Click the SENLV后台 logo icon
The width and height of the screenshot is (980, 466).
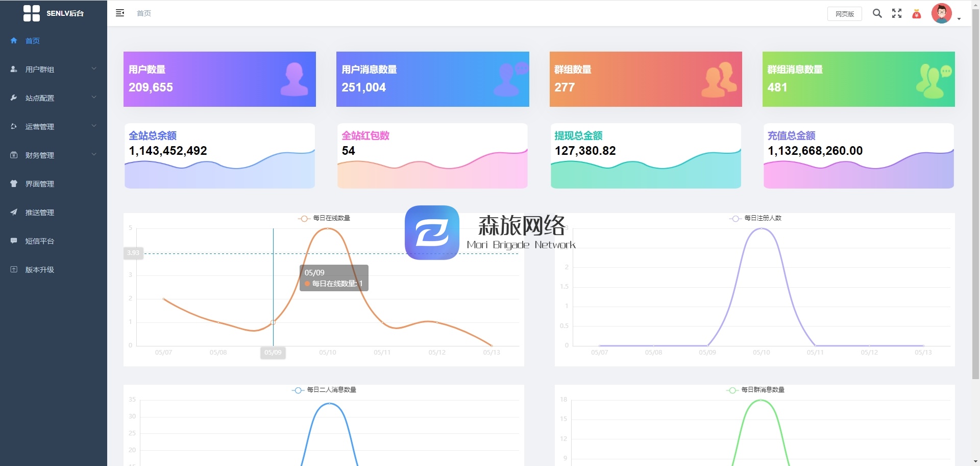[32, 13]
